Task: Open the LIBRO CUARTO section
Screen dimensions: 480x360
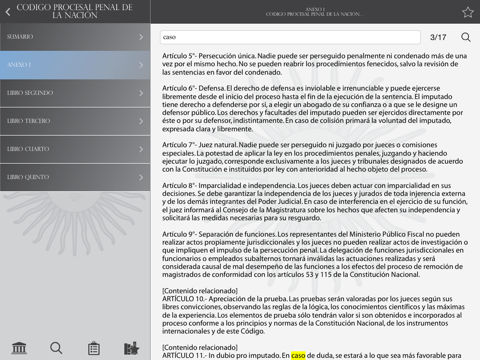Action: coord(75,149)
